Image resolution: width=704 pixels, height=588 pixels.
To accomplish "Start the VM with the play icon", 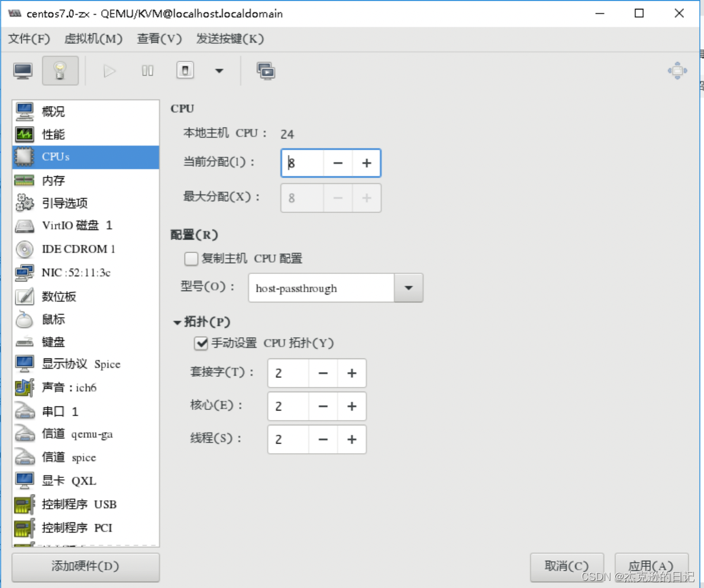I will pos(109,70).
